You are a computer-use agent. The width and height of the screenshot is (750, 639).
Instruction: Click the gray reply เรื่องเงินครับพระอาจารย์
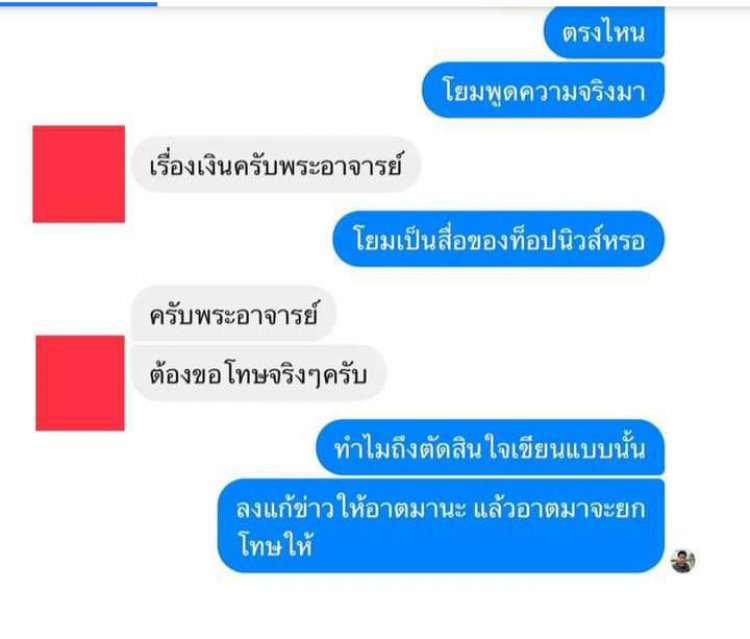click(x=276, y=165)
